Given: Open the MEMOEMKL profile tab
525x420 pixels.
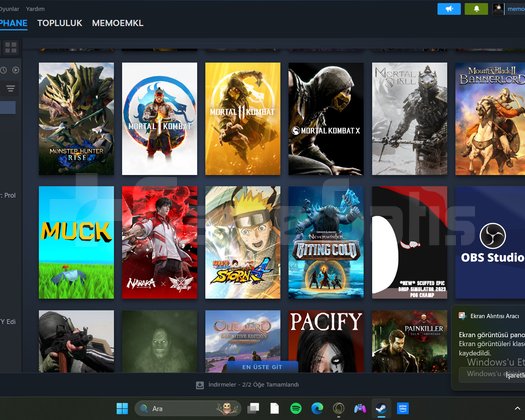Looking at the screenshot, I should [118, 23].
